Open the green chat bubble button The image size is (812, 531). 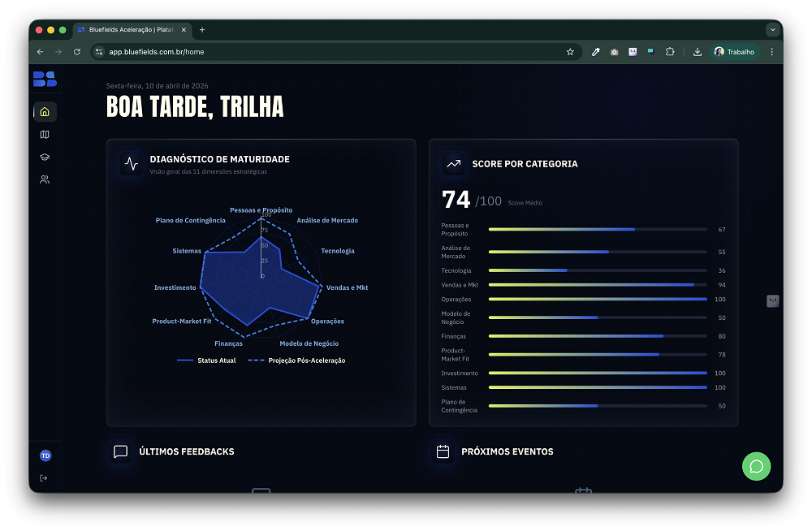coord(756,466)
